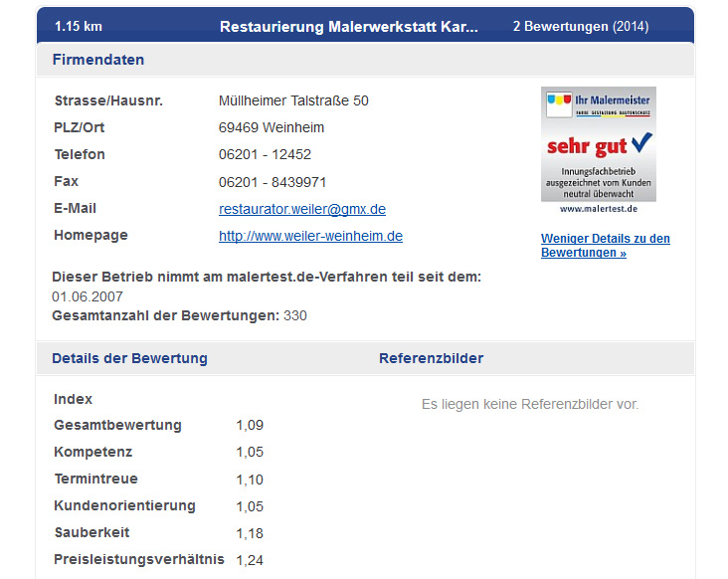Click the fax number 06201 - 8439971
The height and width of the screenshot is (579, 728).
273,182
